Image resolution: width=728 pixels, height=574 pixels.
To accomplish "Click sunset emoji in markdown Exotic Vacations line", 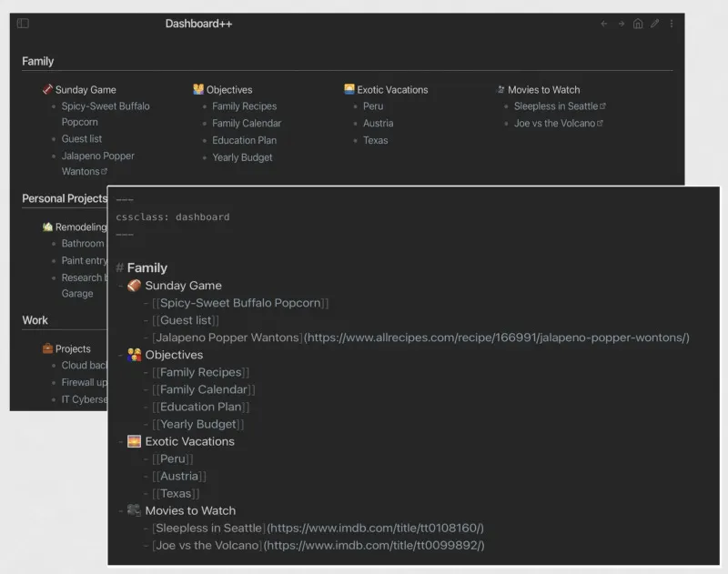I will click(134, 441).
